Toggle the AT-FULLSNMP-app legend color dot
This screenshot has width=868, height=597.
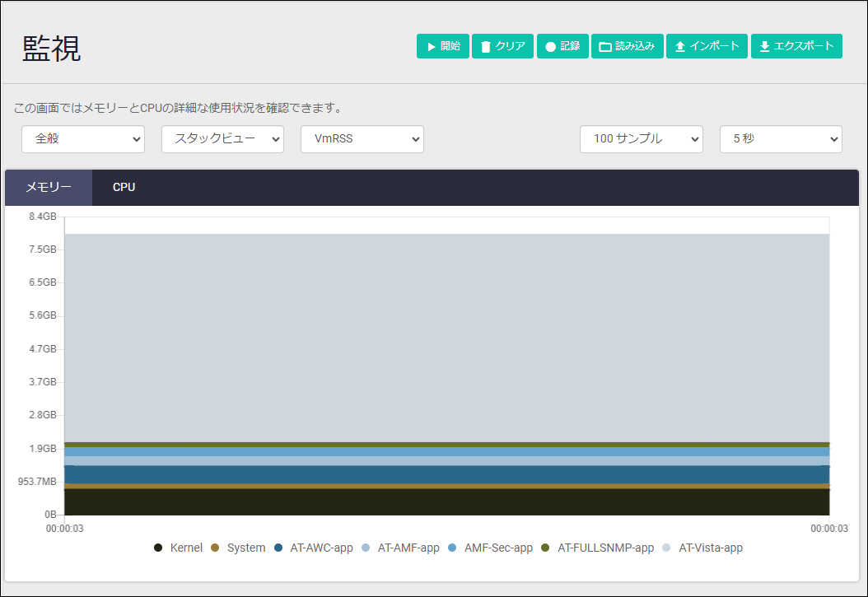click(545, 548)
